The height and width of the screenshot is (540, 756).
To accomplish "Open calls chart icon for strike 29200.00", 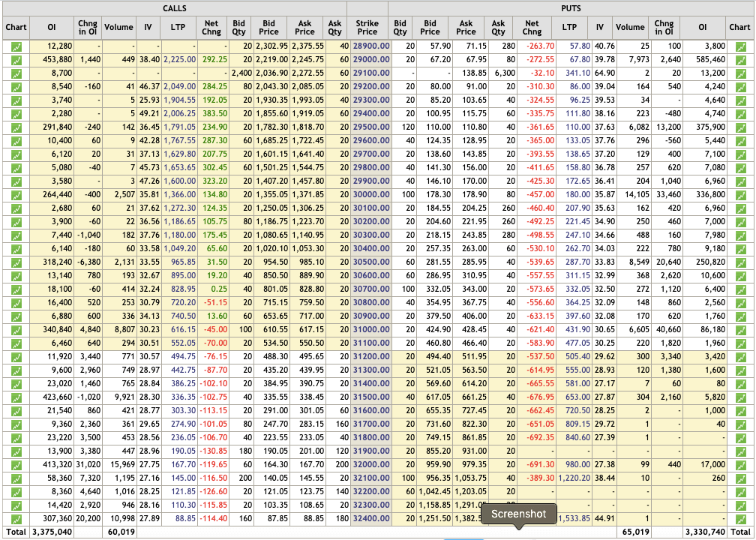I will click(x=16, y=87).
